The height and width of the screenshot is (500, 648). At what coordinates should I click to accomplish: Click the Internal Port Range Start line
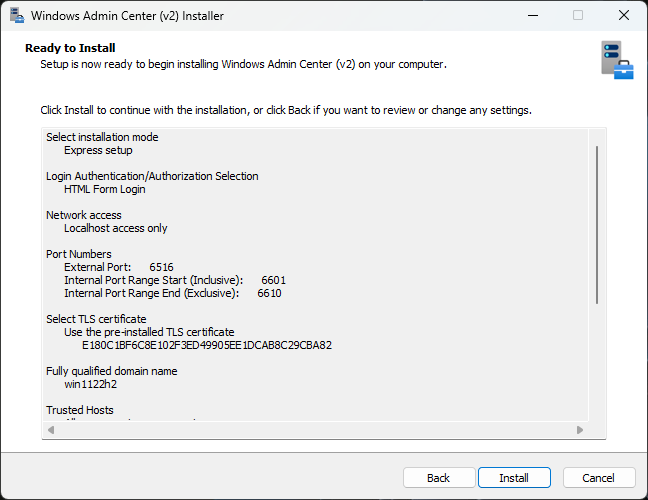[175, 280]
